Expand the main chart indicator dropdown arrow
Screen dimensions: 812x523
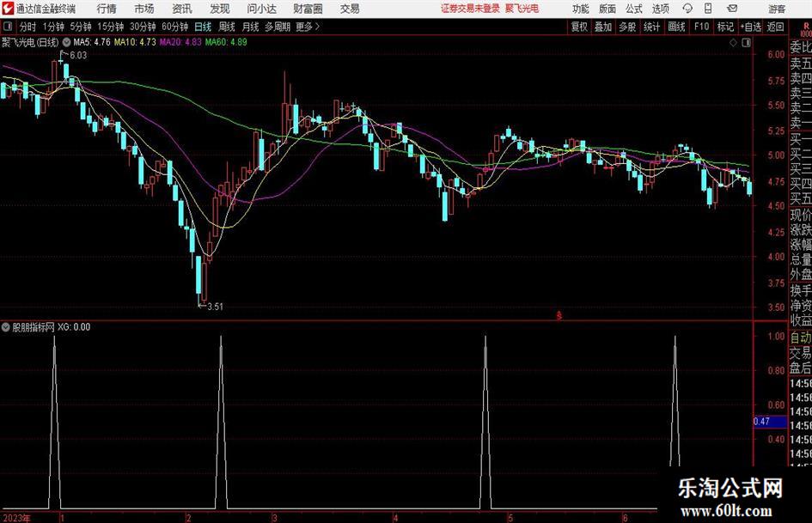(66, 42)
